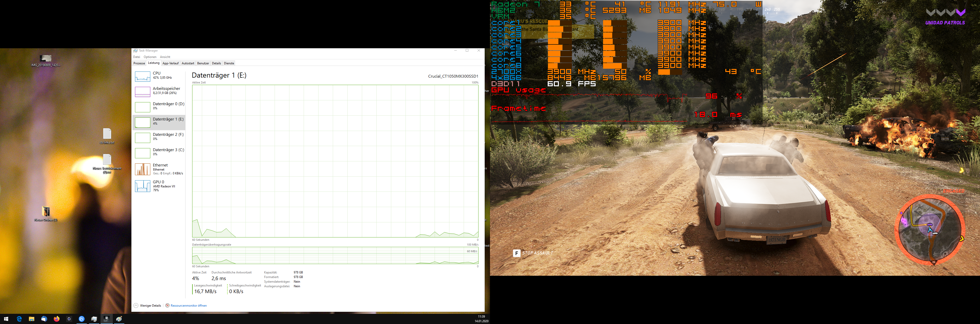Open the Ressourcenmonitor öffnen link
The width and height of the screenshot is (980, 324).
189,305
